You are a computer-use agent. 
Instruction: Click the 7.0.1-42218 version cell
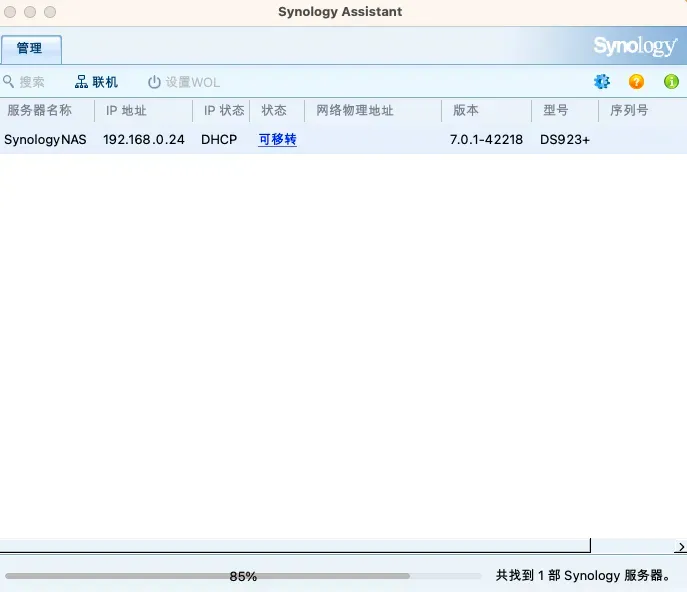point(486,140)
